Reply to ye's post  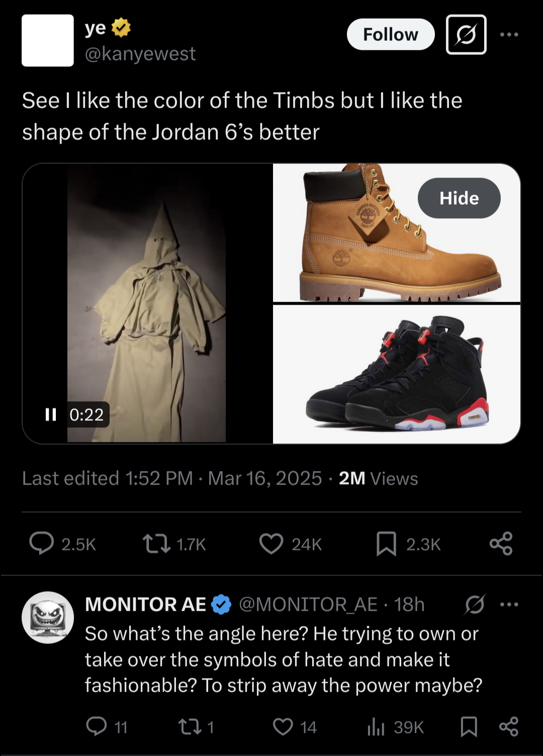[x=42, y=543]
